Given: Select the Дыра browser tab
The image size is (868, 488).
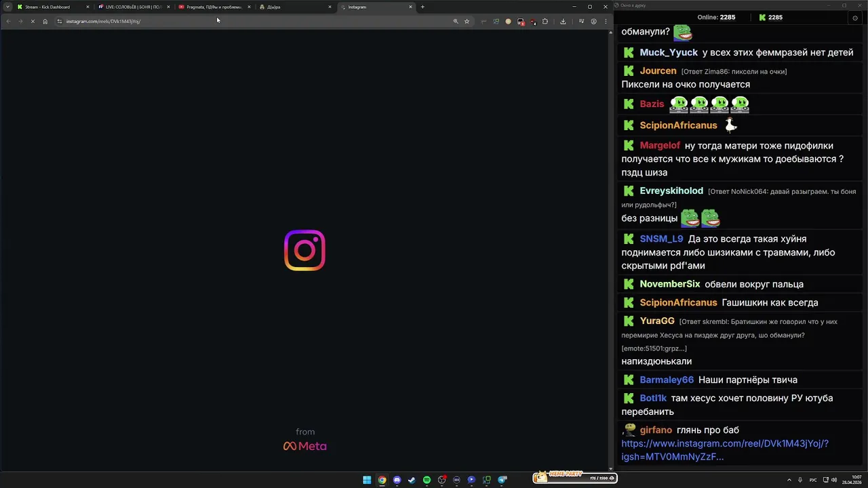Looking at the screenshot, I should 295,7.
